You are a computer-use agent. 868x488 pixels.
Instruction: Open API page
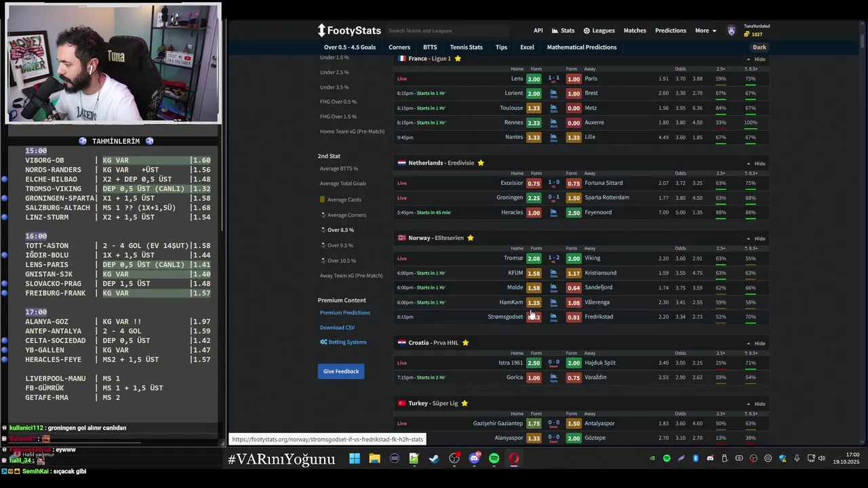coord(538,30)
